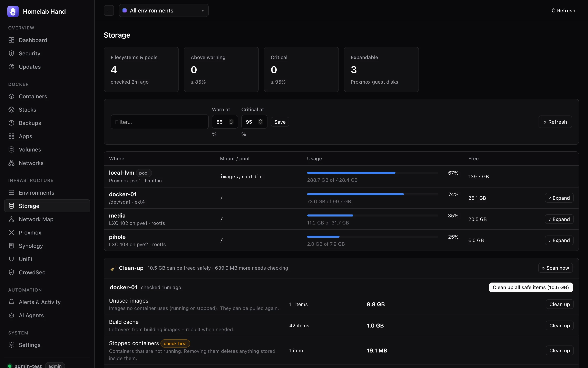
Task: Click Refresh in the filter panel
Action: coord(555,122)
